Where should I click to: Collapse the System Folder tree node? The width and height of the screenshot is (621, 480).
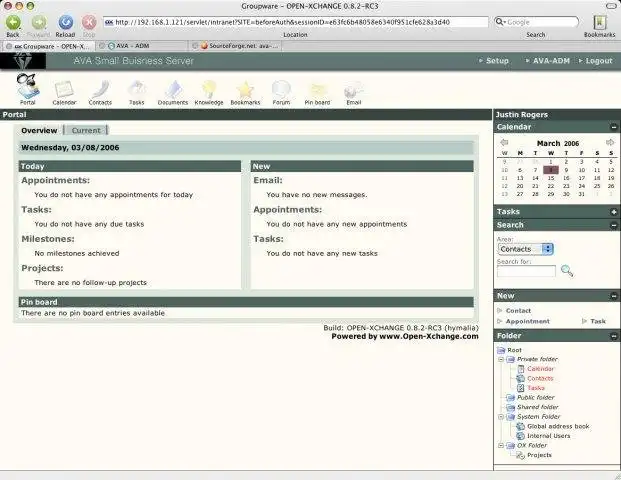coord(501,417)
